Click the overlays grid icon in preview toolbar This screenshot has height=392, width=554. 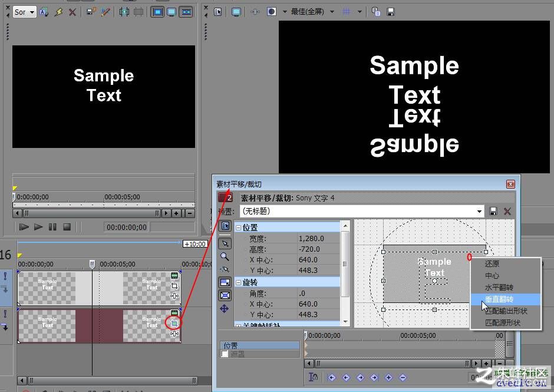pyautogui.click(x=347, y=12)
